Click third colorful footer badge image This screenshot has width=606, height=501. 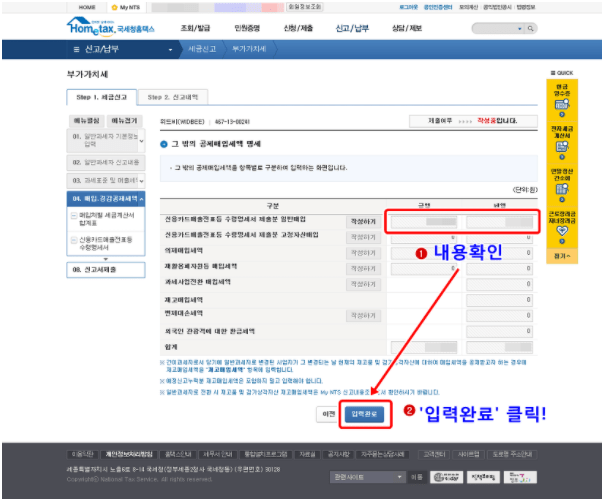coord(520,478)
